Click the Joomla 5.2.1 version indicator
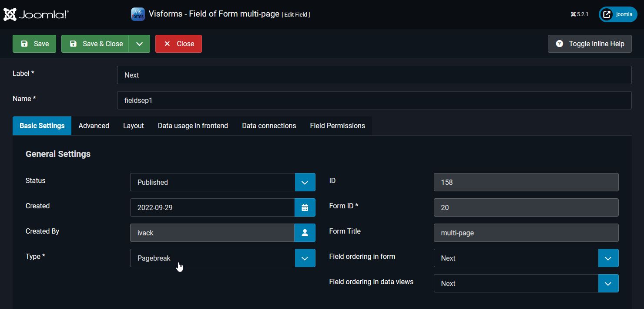The height and width of the screenshot is (309, 644). pyautogui.click(x=579, y=14)
